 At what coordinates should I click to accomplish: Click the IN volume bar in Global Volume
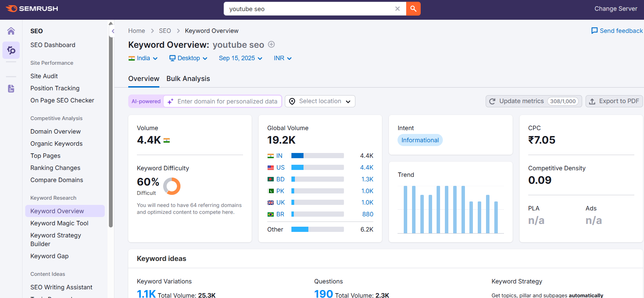[x=317, y=156]
